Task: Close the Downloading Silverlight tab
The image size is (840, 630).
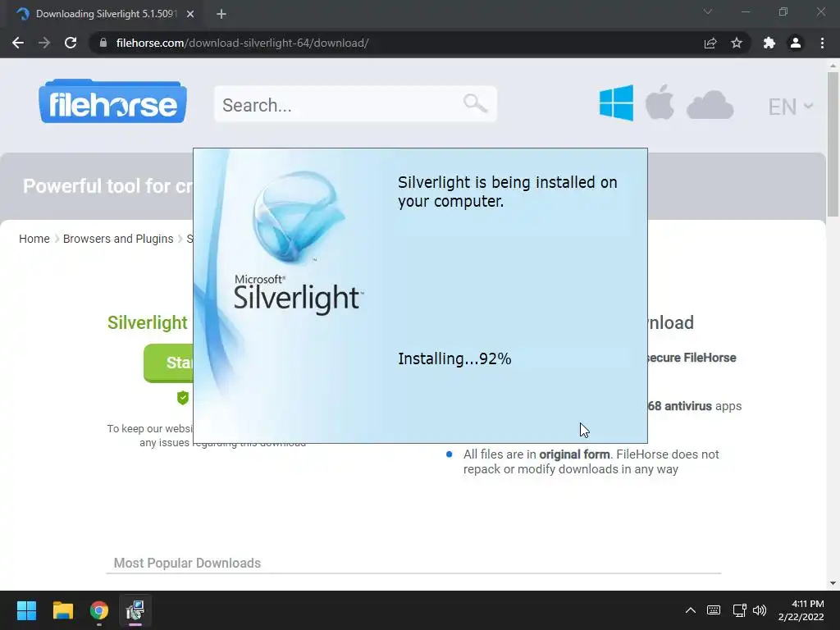Action: pyautogui.click(x=190, y=14)
